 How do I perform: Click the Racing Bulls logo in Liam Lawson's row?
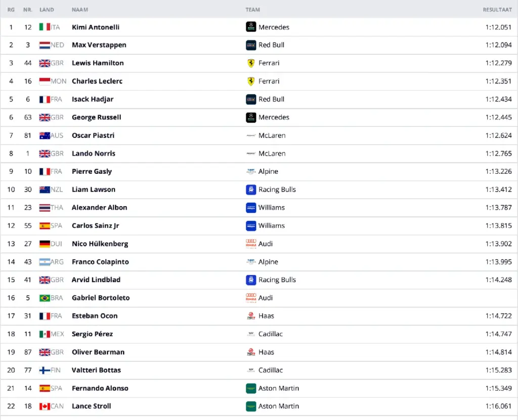click(x=251, y=190)
